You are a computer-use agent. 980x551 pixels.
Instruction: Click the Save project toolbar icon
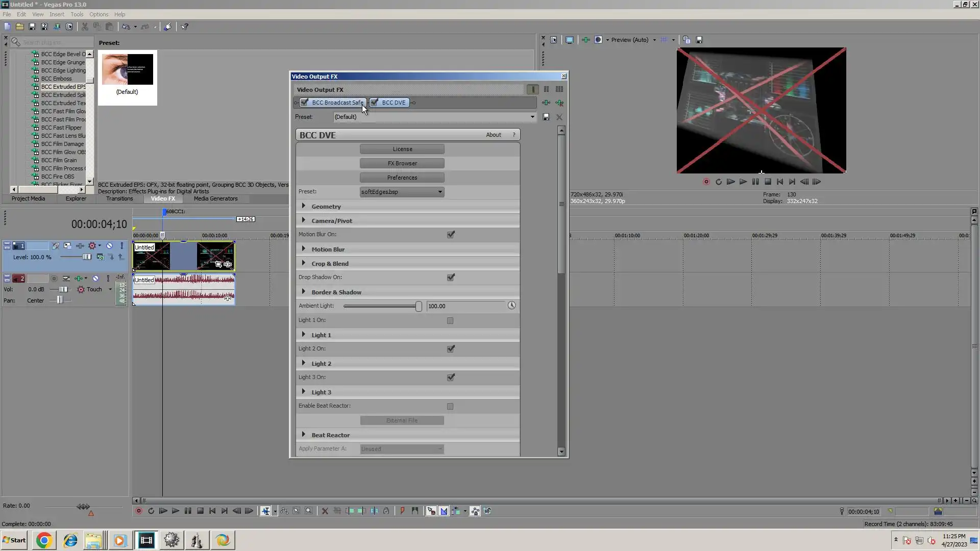[x=32, y=27]
